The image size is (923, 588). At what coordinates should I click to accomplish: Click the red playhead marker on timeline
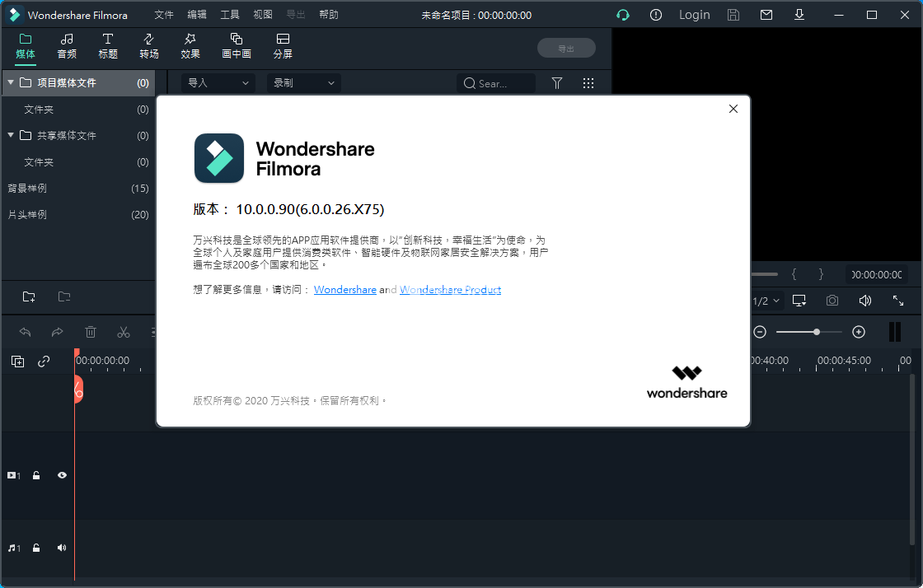pyautogui.click(x=77, y=388)
